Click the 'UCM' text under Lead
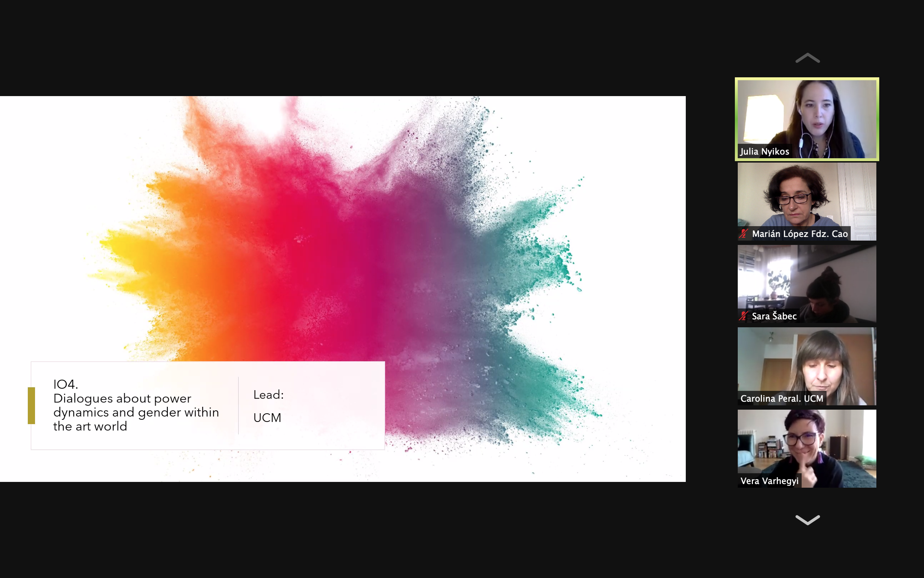The width and height of the screenshot is (924, 578). pyautogui.click(x=267, y=418)
